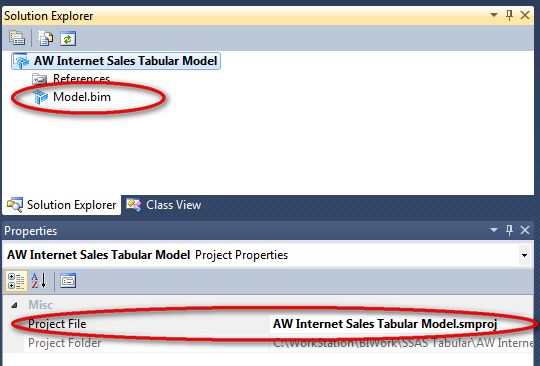Select the AW Internet Sales Tabular Model project

pos(116,61)
